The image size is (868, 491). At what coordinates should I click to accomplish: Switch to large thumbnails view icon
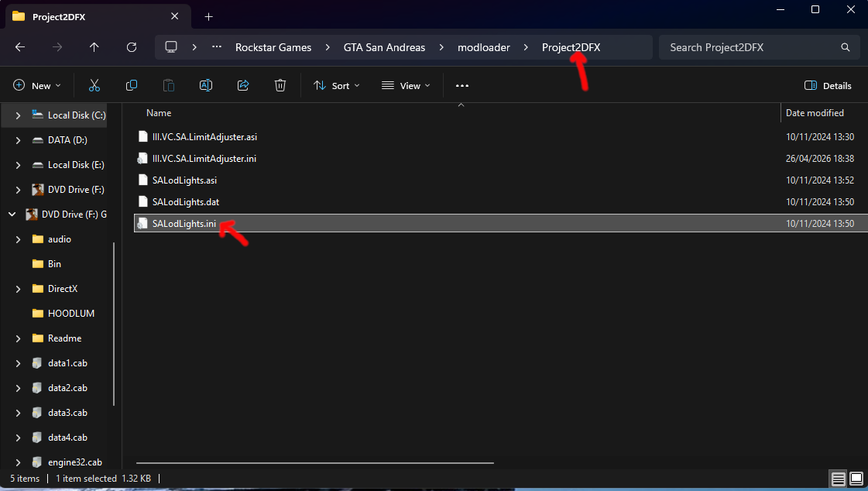pyautogui.click(x=856, y=479)
